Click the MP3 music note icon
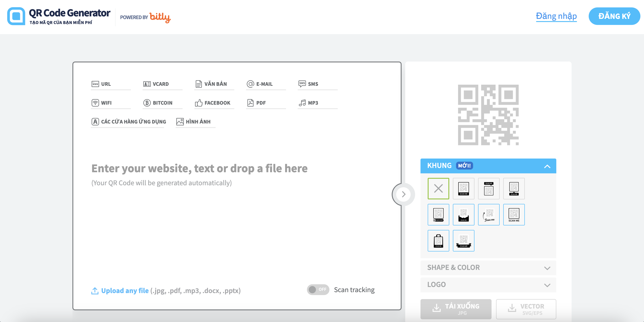Image resolution: width=644 pixels, height=322 pixels. [302, 103]
